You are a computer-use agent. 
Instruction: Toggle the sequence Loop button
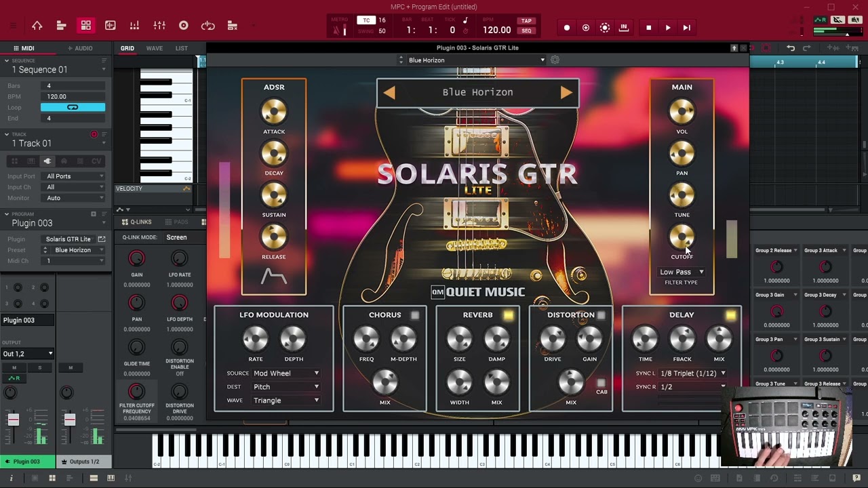[x=73, y=107]
